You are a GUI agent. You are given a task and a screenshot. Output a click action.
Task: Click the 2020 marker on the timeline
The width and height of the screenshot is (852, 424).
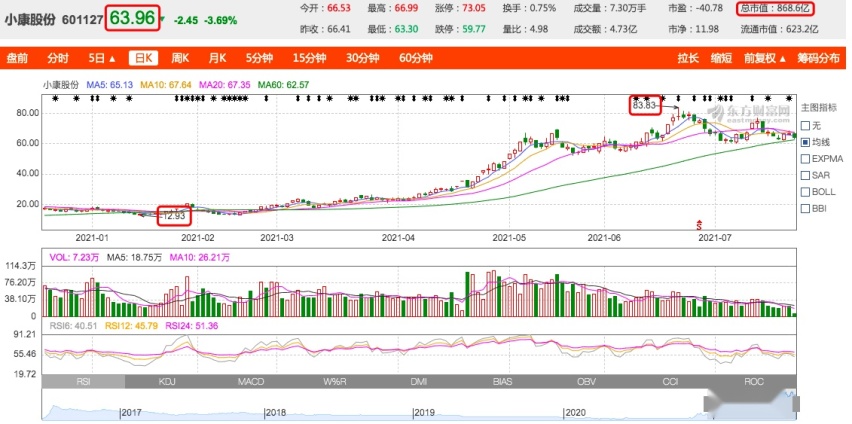(x=574, y=413)
